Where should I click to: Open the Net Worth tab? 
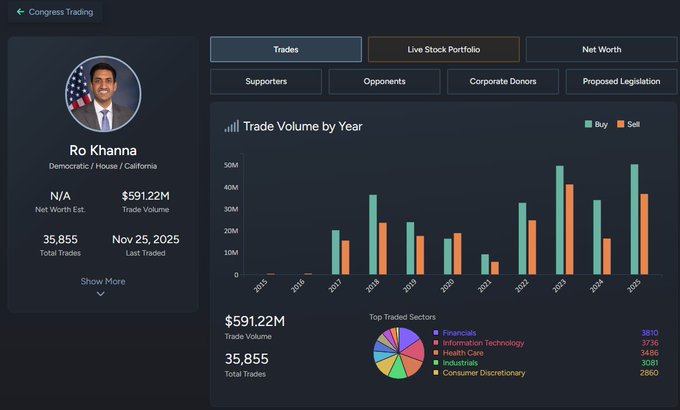pyautogui.click(x=601, y=49)
